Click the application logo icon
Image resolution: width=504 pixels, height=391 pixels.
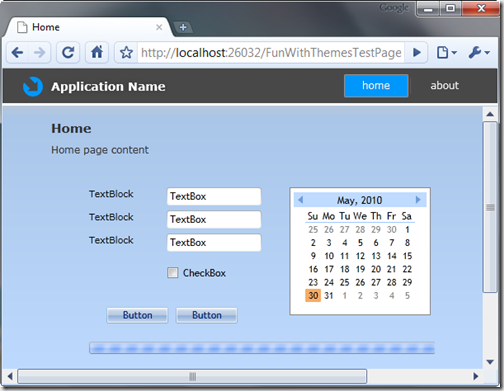pyautogui.click(x=33, y=87)
